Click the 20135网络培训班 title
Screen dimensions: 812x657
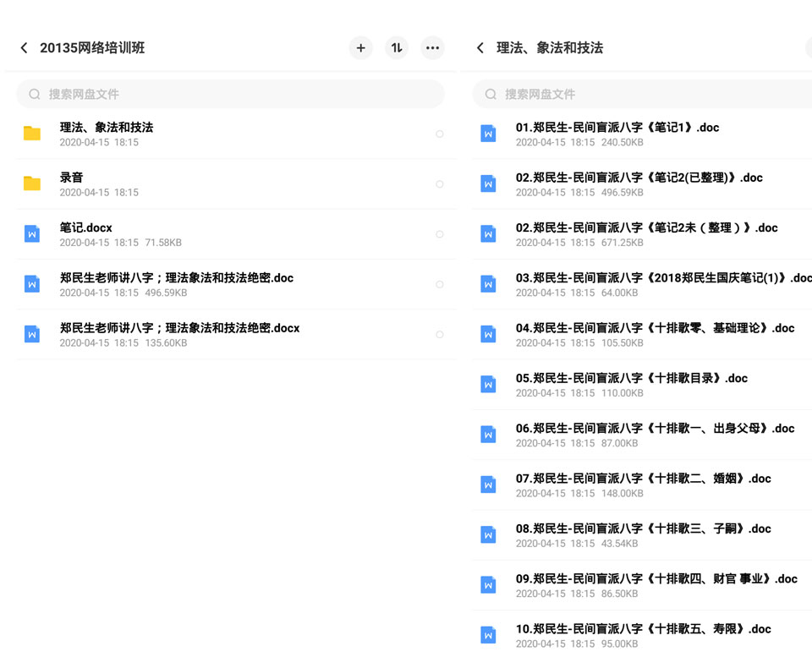[92, 48]
